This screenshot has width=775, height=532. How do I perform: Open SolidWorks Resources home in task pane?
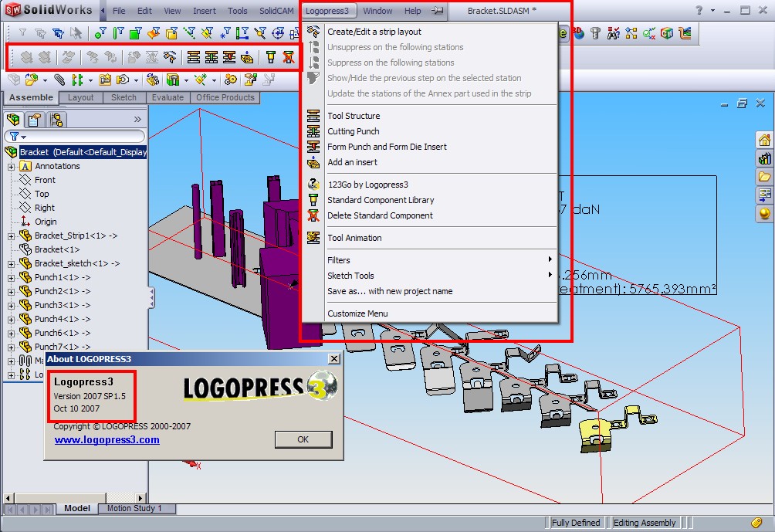(x=764, y=140)
